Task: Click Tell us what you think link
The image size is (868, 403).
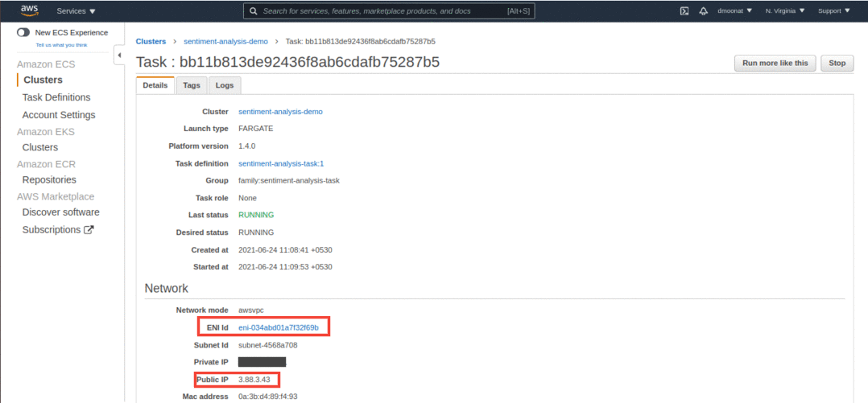Action: click(x=61, y=45)
